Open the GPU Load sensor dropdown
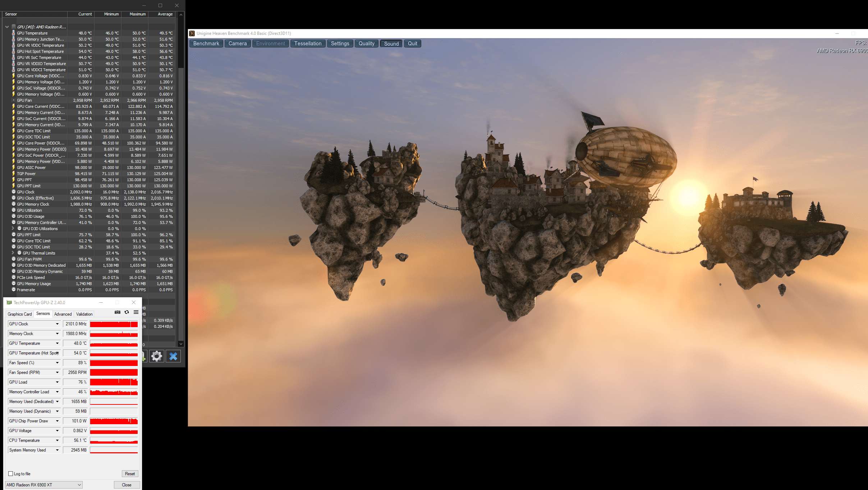This screenshot has height=490, width=868. 57,382
